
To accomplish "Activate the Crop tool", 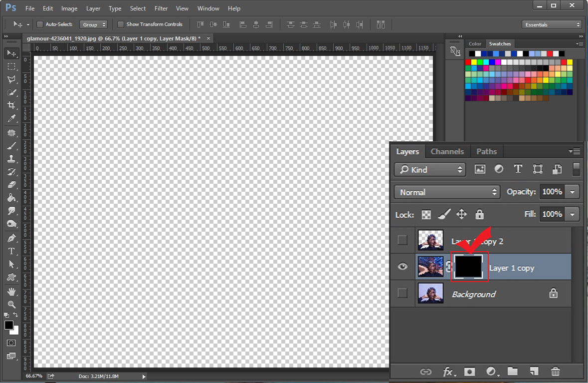I will pyautogui.click(x=11, y=105).
